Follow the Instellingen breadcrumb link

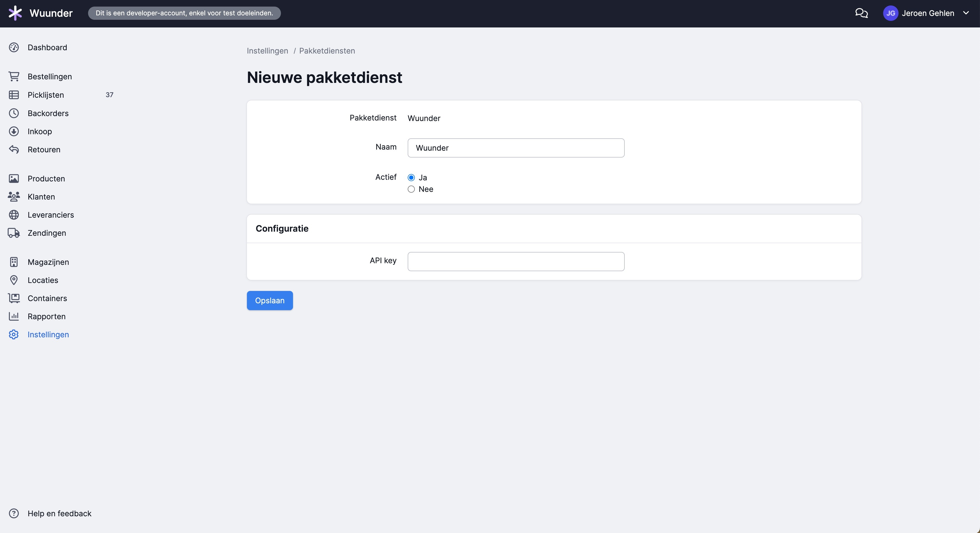coord(267,51)
